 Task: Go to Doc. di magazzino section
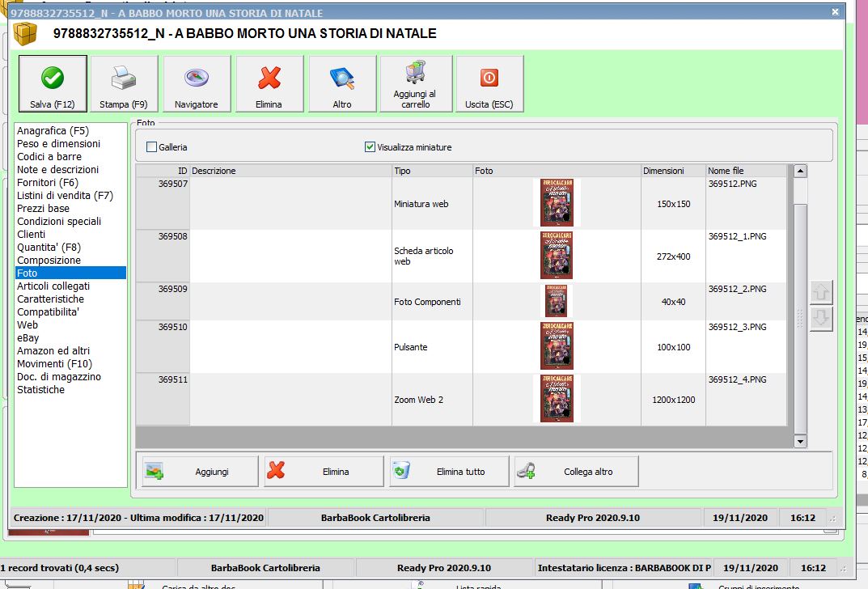pyautogui.click(x=59, y=376)
